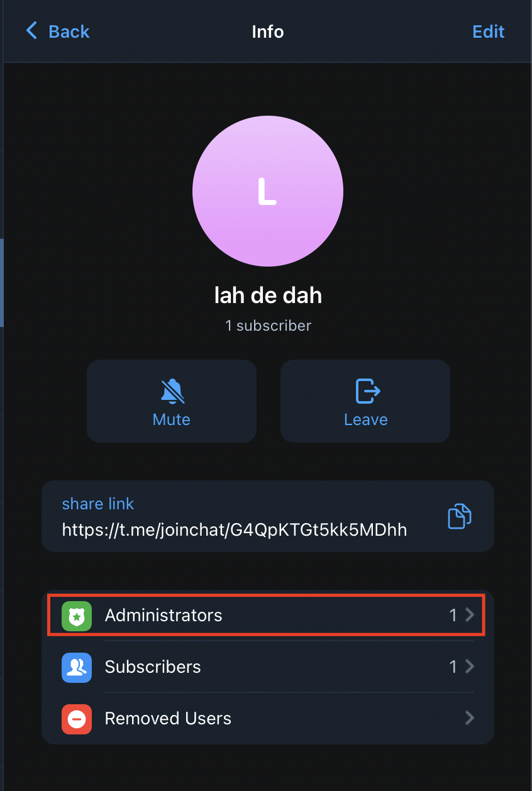The height and width of the screenshot is (791, 532).
Task: Copy the share link with copy icon
Action: tap(459, 516)
